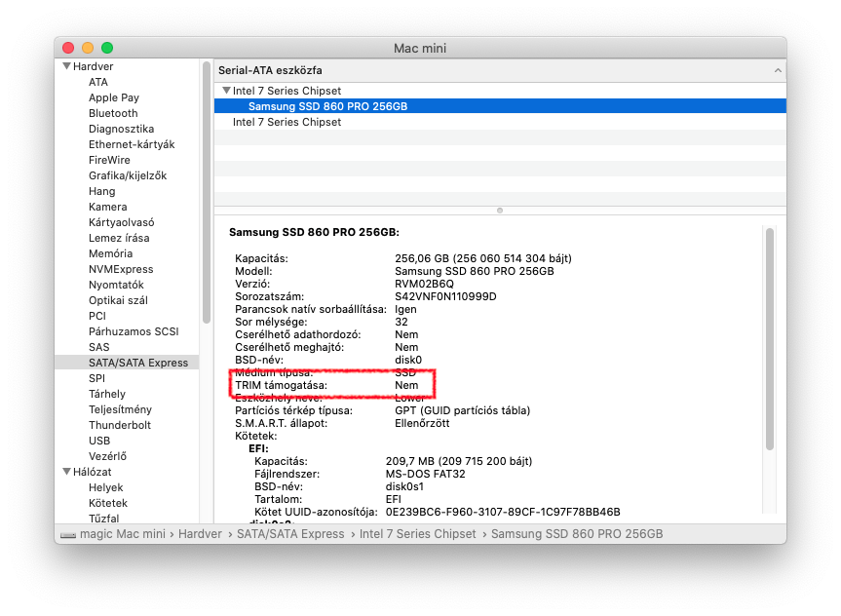The image size is (841, 616).
Task: Click the detail pane vertical scrollbar
Action: (x=770, y=339)
